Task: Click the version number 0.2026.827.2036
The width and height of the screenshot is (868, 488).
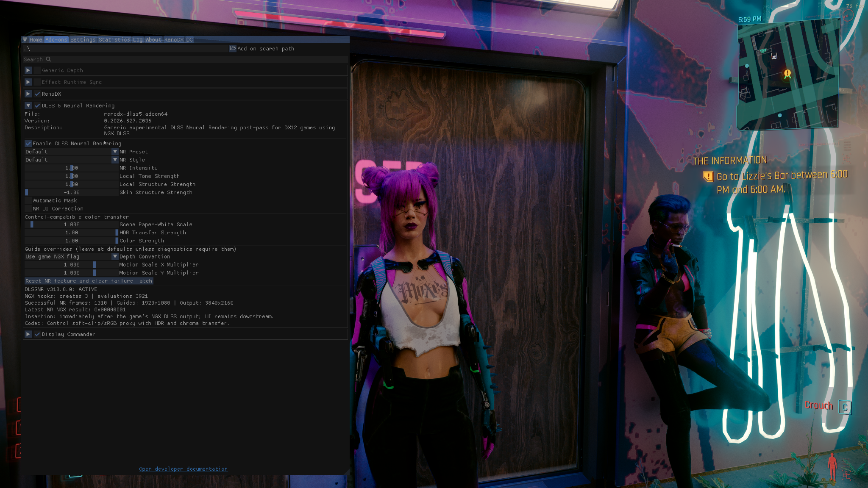Action: pos(128,121)
